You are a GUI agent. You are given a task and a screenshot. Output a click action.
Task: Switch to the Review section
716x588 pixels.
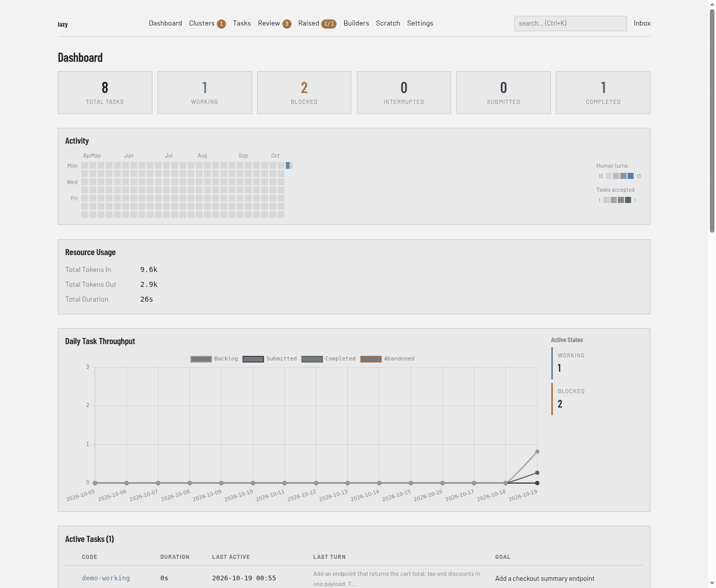[275, 24]
